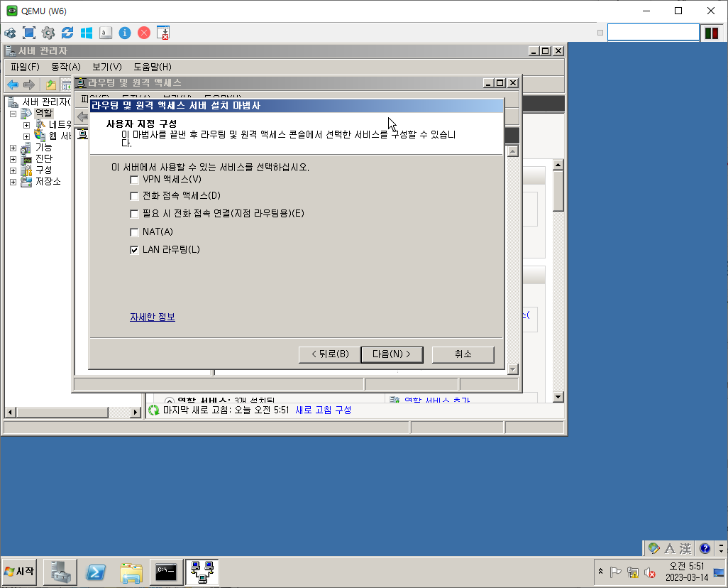Open Server Manager from taskbar

tap(60, 572)
